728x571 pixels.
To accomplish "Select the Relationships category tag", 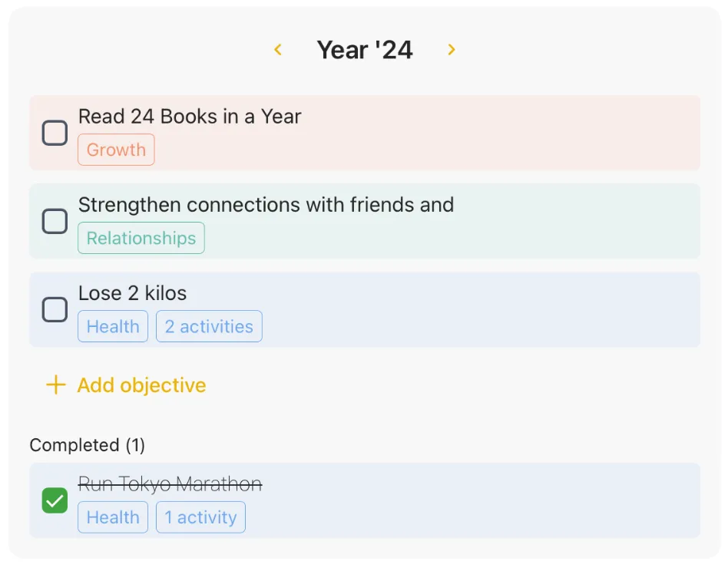I will pos(141,238).
